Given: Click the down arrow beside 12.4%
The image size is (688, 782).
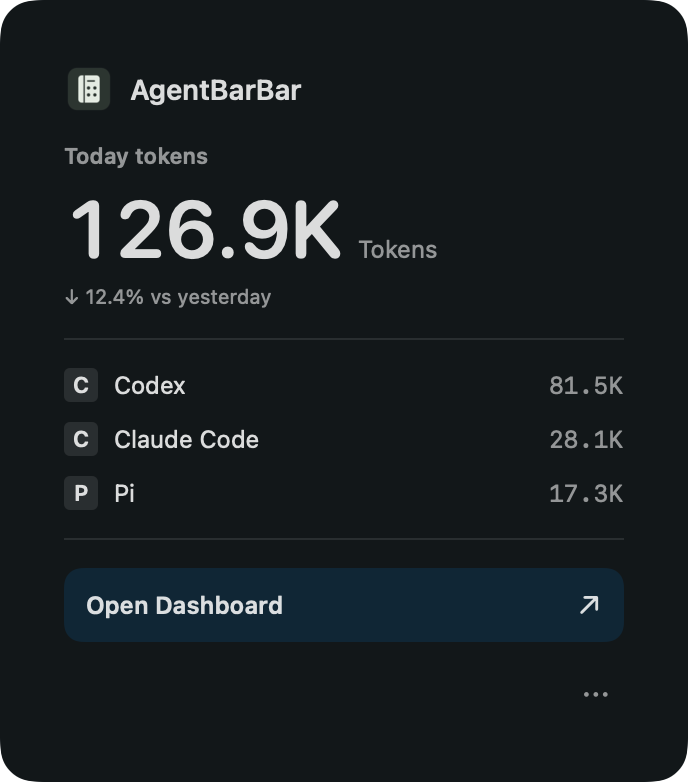Looking at the screenshot, I should [x=72, y=297].
